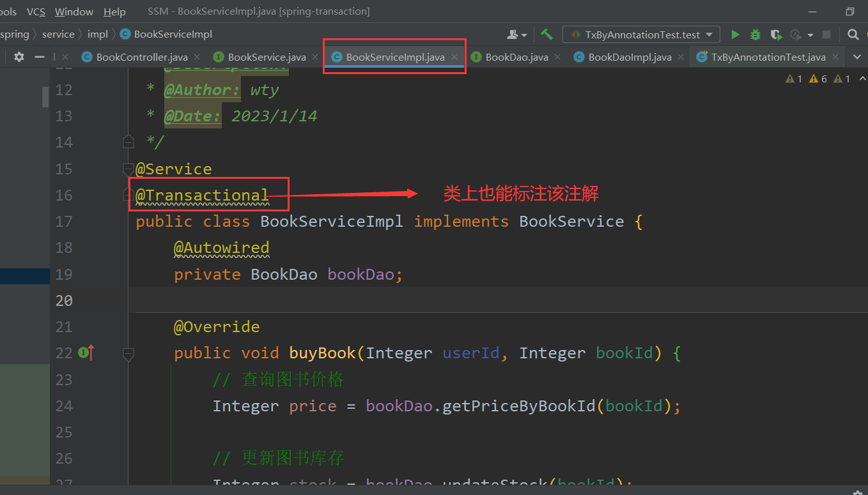The image size is (868, 495).
Task: Open the Window menu
Action: pos(74,11)
